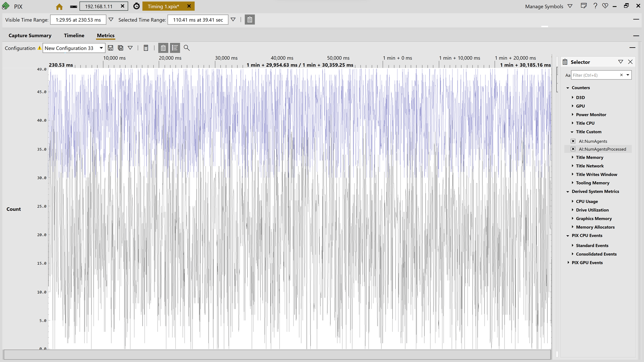Open the filter history dropdown arrow
The width and height of the screenshot is (644, 362).
628,75
